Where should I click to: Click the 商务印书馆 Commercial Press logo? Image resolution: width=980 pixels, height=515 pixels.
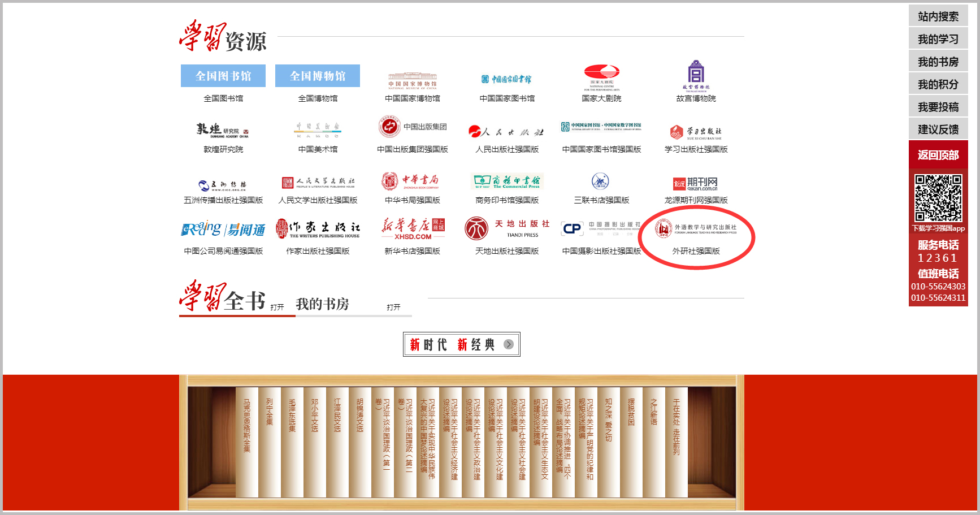click(x=507, y=181)
